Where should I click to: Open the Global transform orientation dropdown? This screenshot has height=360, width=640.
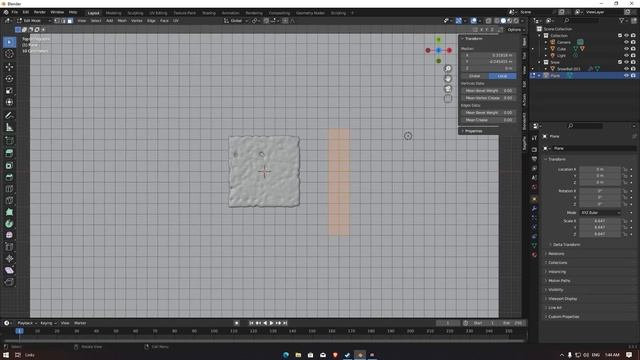pos(236,20)
